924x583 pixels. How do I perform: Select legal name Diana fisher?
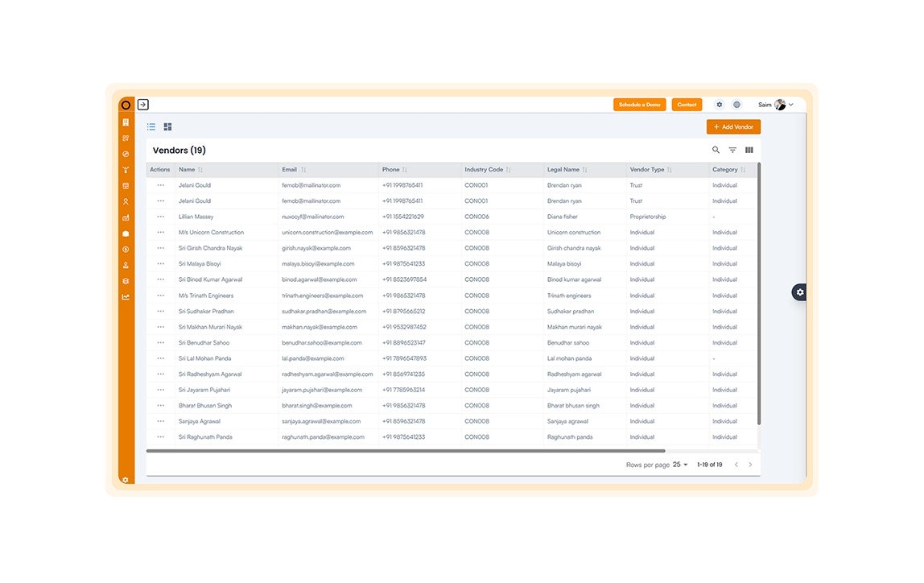[x=562, y=217]
